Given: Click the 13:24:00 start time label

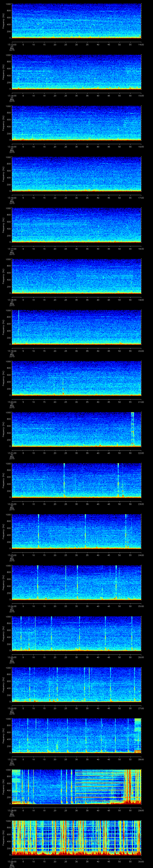Looking at the screenshot, I should pyautogui.click(x=12, y=606).
